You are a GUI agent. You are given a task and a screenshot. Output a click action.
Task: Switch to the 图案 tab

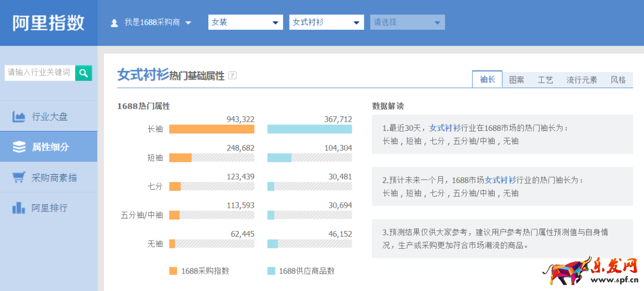click(517, 80)
